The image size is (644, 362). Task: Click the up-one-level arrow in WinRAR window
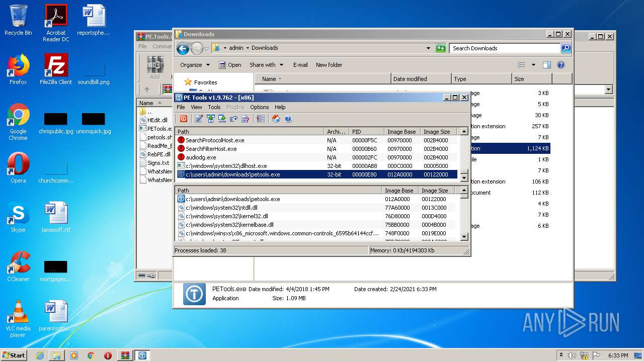147,89
